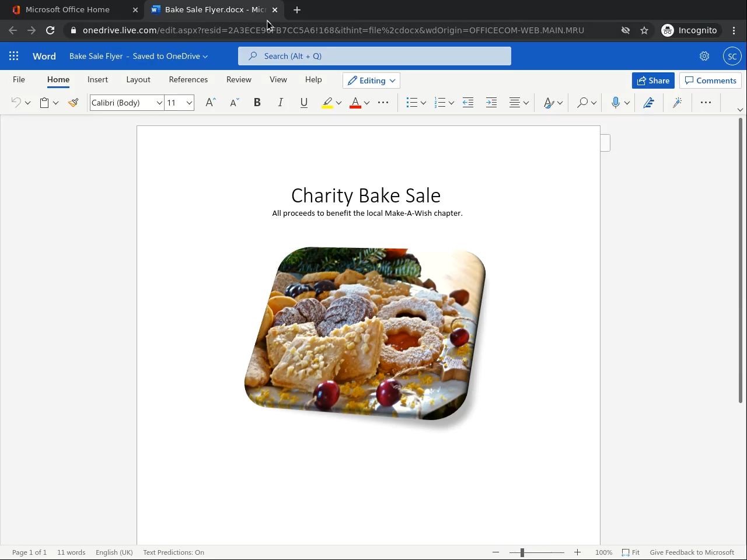
Task: Click the vertical document scrollbar
Action: pyautogui.click(x=741, y=260)
